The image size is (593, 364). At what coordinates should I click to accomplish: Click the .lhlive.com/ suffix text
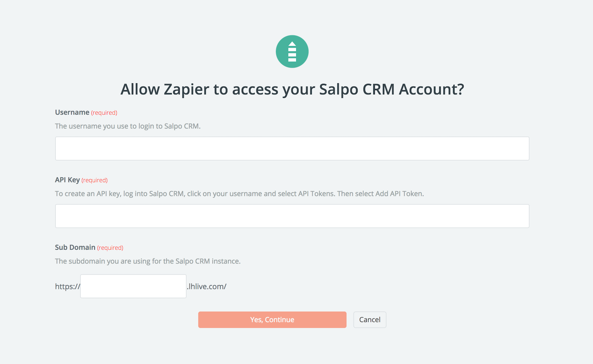pos(207,286)
